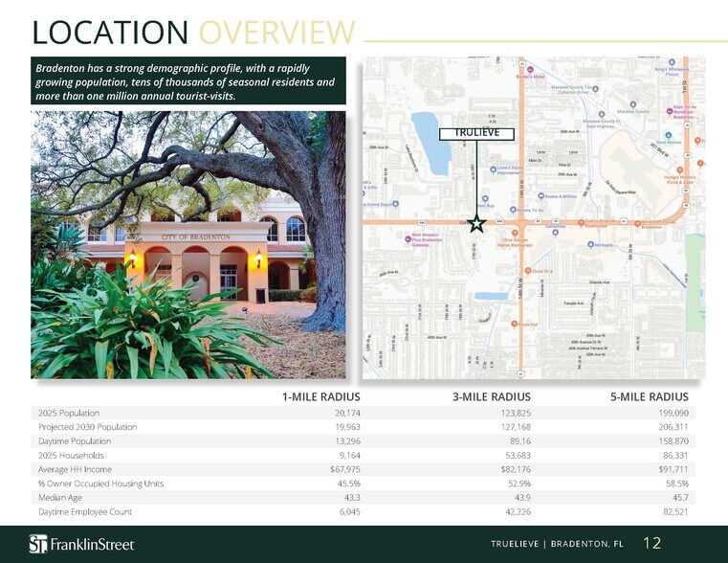
Task: Click the Hungry Howie's Pizza pin
Action: click(x=680, y=170)
